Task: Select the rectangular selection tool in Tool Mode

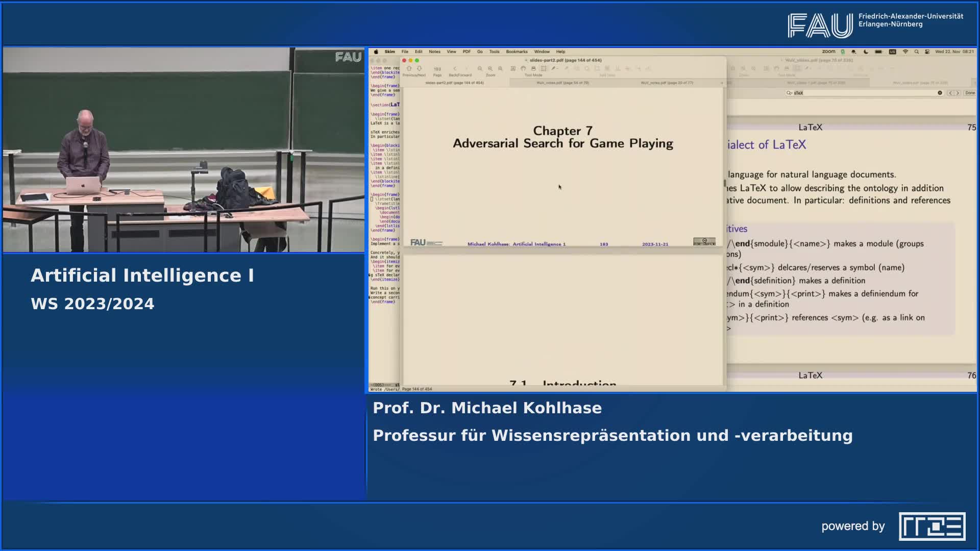Action: click(544, 68)
